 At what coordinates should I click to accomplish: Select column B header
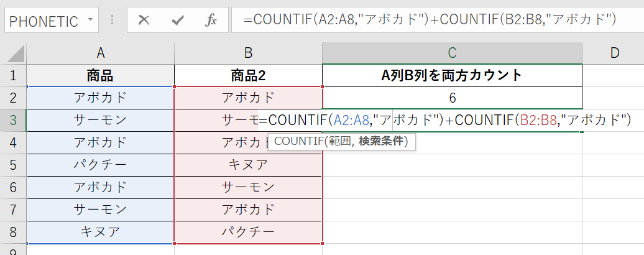pyautogui.click(x=248, y=53)
